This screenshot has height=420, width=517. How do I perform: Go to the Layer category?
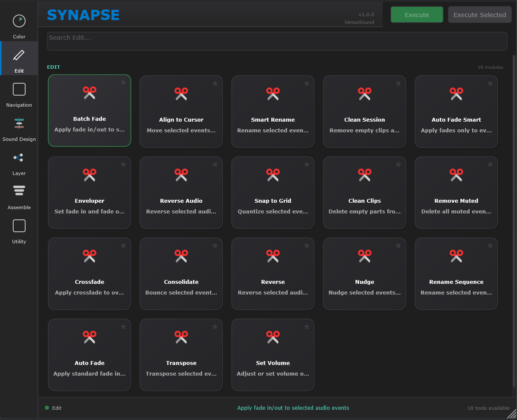(x=19, y=161)
